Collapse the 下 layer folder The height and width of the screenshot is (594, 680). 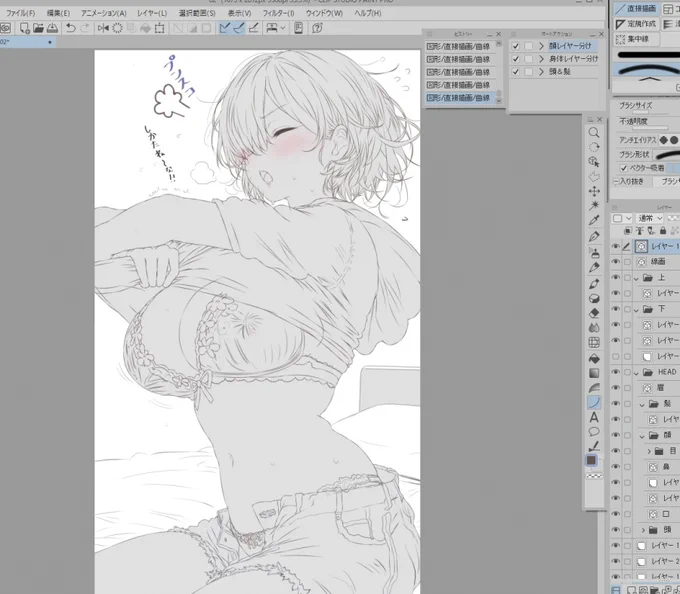(x=636, y=310)
